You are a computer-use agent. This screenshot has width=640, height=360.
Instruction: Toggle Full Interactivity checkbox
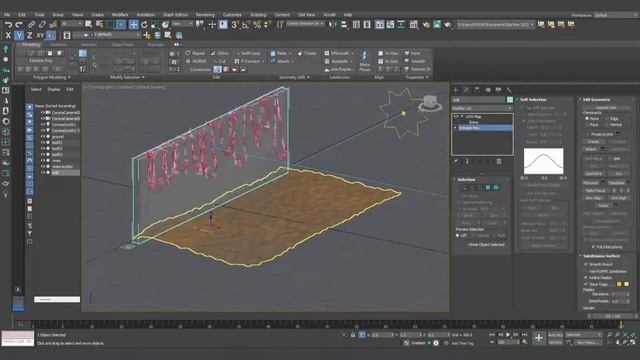(593, 247)
